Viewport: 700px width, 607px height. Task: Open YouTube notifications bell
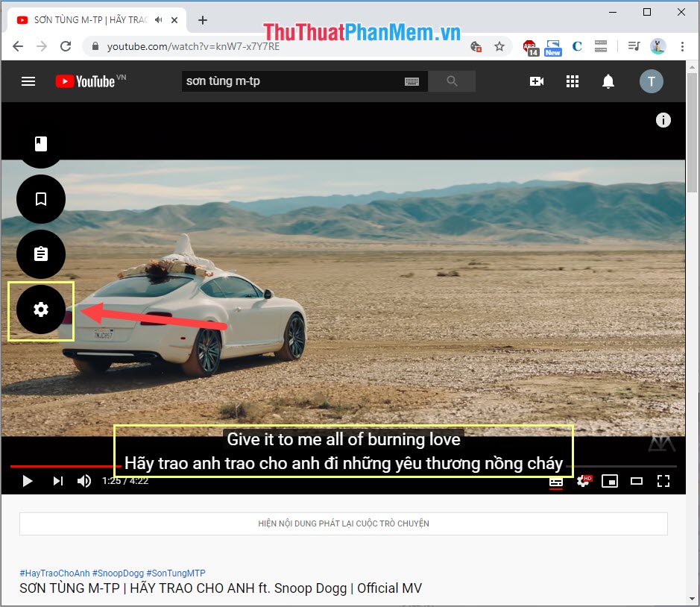pyautogui.click(x=608, y=81)
